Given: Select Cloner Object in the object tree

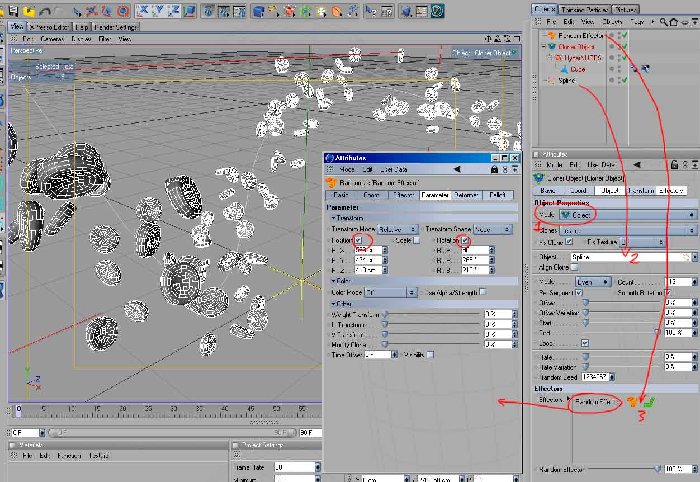Looking at the screenshot, I should 576,46.
